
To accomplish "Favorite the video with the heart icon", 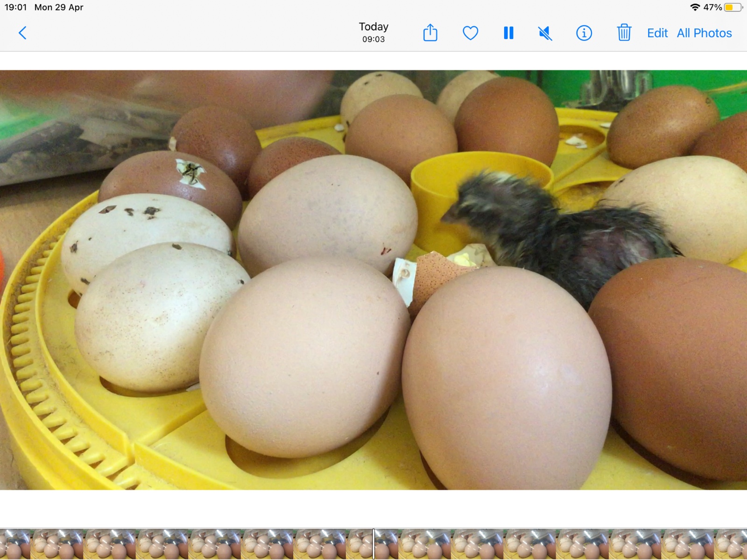I will [470, 33].
